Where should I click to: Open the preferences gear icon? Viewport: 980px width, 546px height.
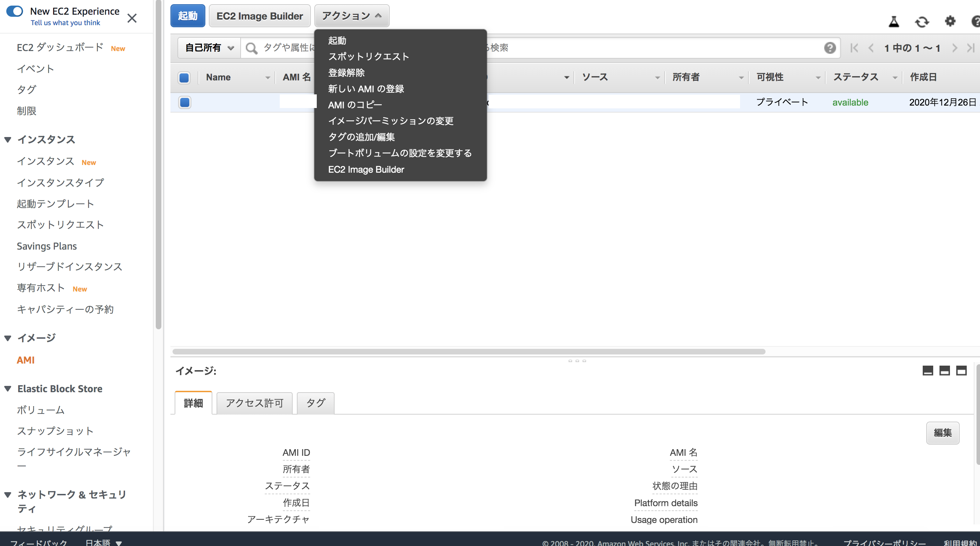coord(950,22)
